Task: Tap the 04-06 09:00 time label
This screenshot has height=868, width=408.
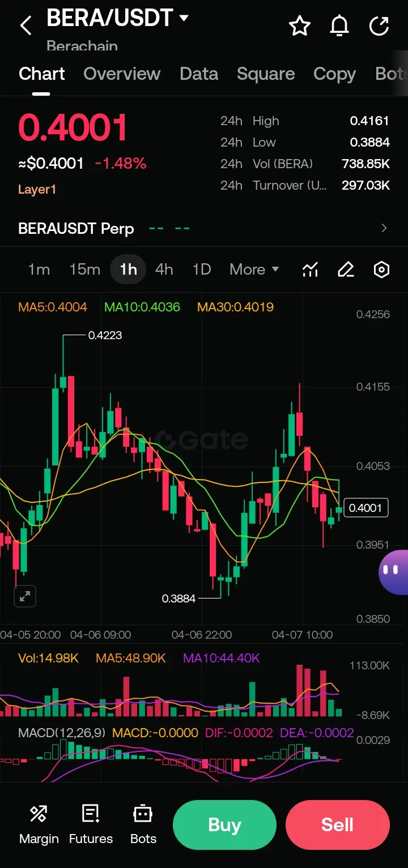Action: pos(100,635)
